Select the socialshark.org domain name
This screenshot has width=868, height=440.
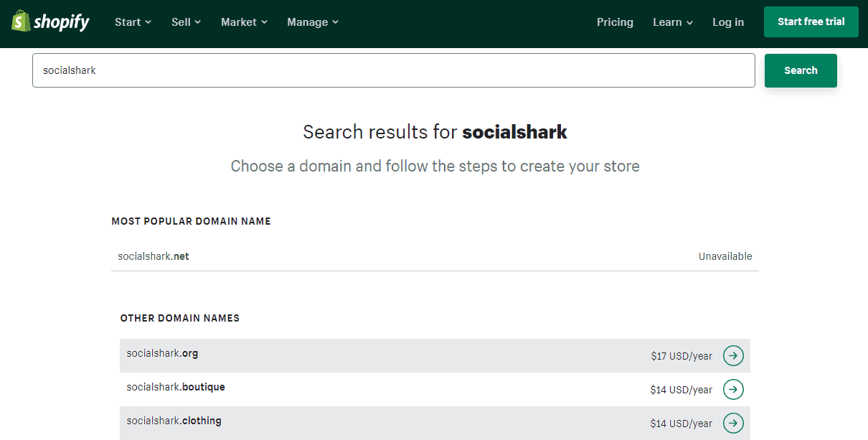point(162,353)
